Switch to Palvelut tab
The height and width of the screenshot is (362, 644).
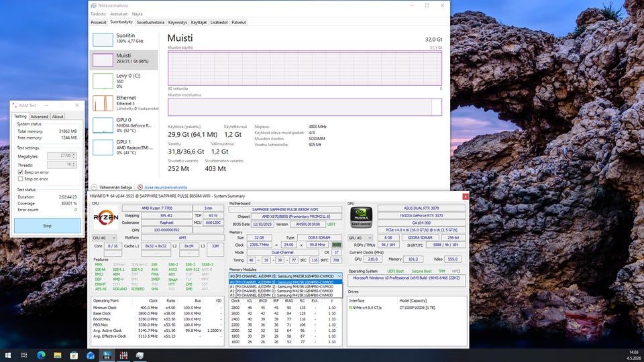tap(239, 23)
